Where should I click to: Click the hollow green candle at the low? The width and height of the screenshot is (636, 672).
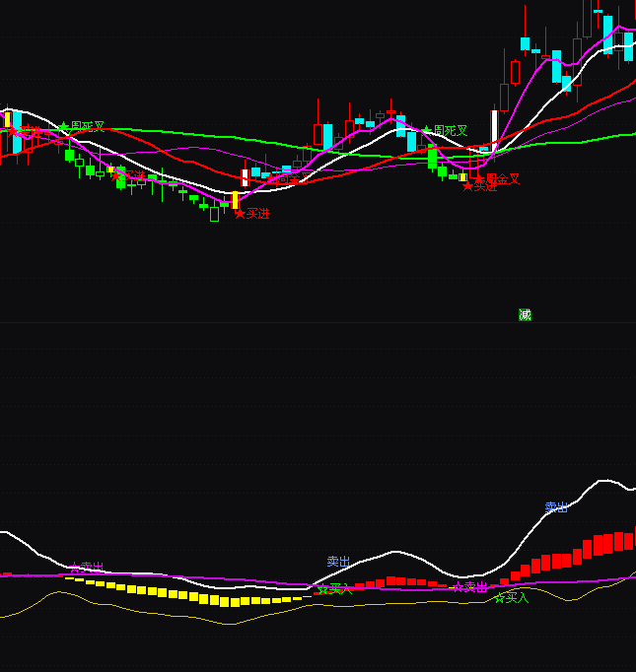pyautogui.click(x=214, y=214)
